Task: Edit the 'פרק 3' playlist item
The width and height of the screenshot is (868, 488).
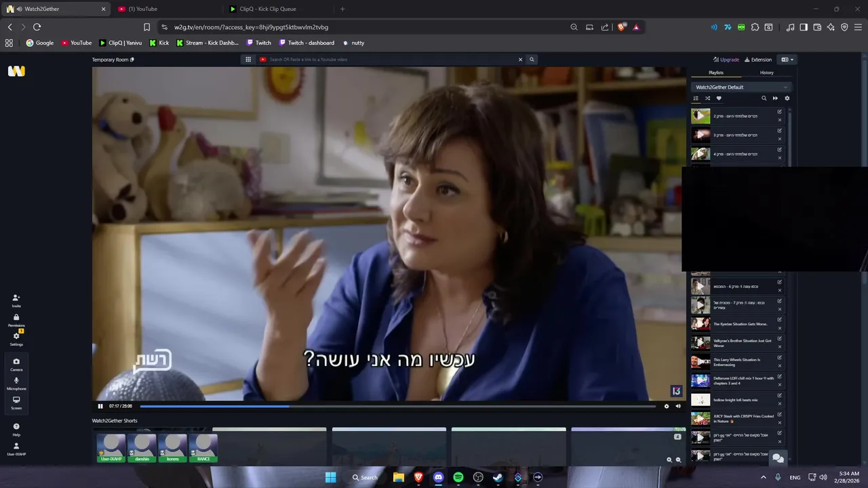Action: click(x=780, y=131)
